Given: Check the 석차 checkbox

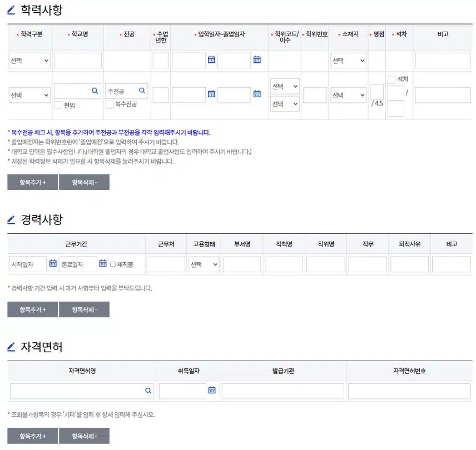Looking at the screenshot, I should (391, 79).
